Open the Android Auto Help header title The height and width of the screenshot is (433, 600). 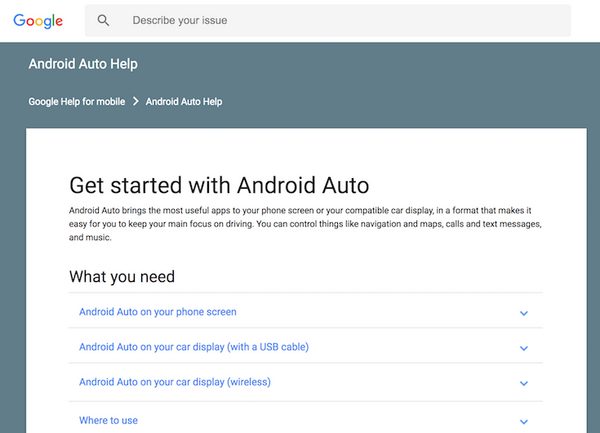coord(83,65)
